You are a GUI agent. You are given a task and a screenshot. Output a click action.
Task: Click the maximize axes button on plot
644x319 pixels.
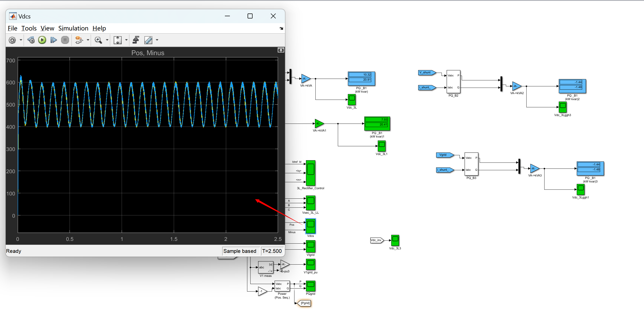coord(281,50)
